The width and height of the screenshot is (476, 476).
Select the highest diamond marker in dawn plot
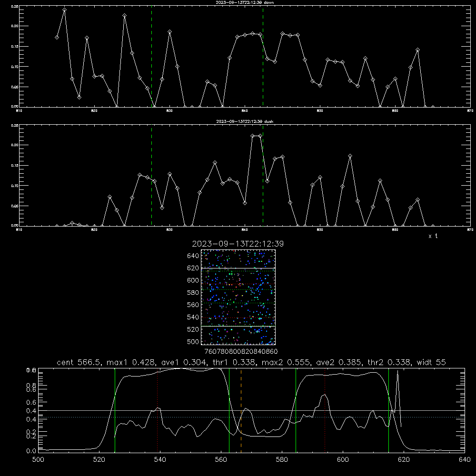(64, 10)
